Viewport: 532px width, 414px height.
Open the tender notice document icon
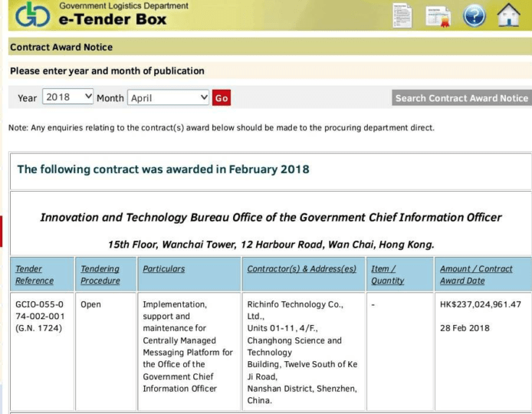(402, 15)
